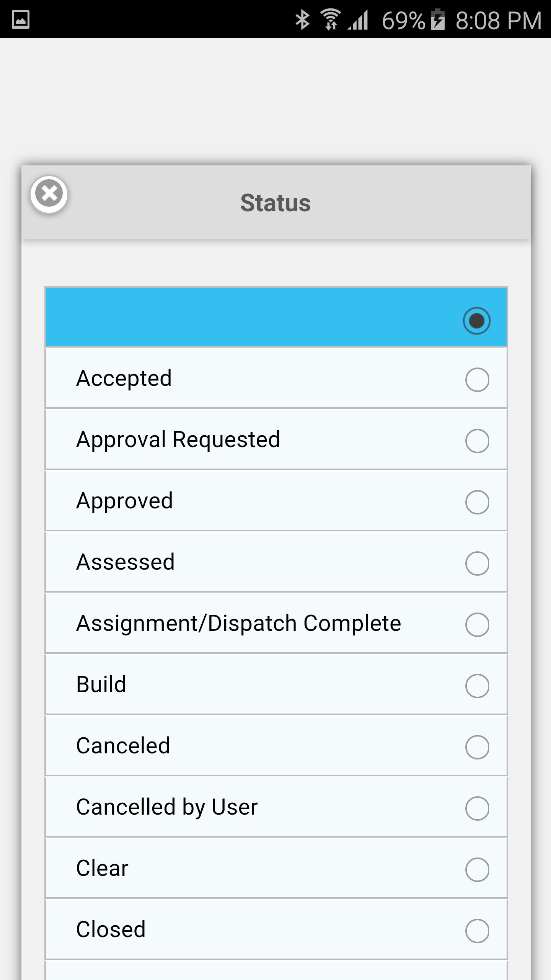Choose the Canceled status row

click(x=276, y=746)
